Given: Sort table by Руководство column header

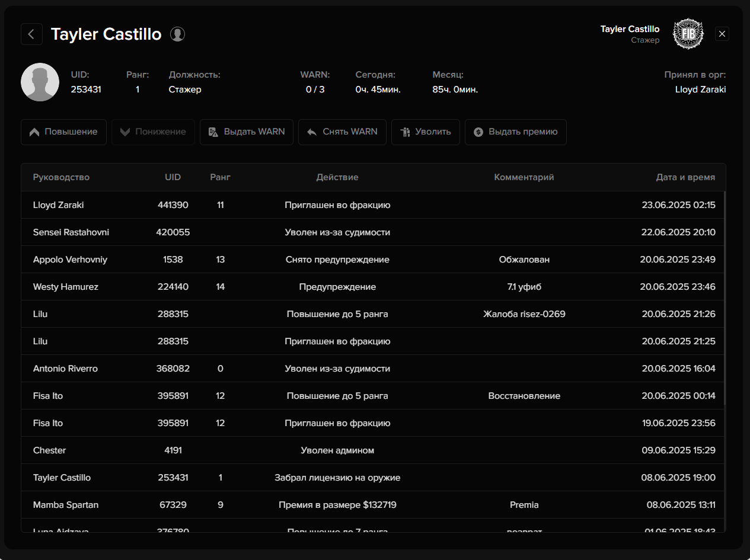Looking at the screenshot, I should [61, 177].
